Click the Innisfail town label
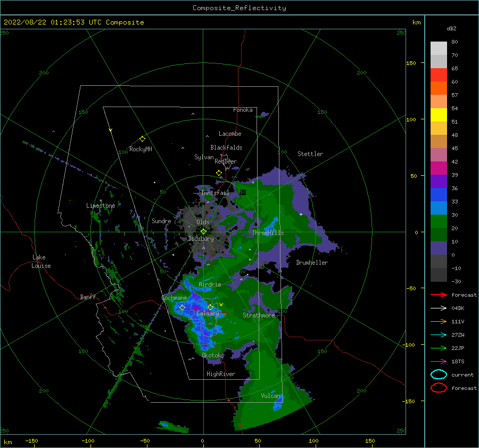The height and width of the screenshot is (448, 479). point(215,193)
